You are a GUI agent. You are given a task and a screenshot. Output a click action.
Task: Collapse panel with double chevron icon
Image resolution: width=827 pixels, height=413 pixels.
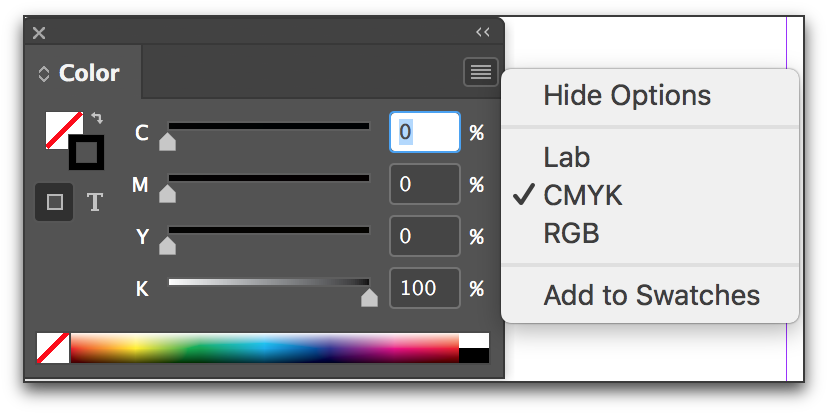483,32
